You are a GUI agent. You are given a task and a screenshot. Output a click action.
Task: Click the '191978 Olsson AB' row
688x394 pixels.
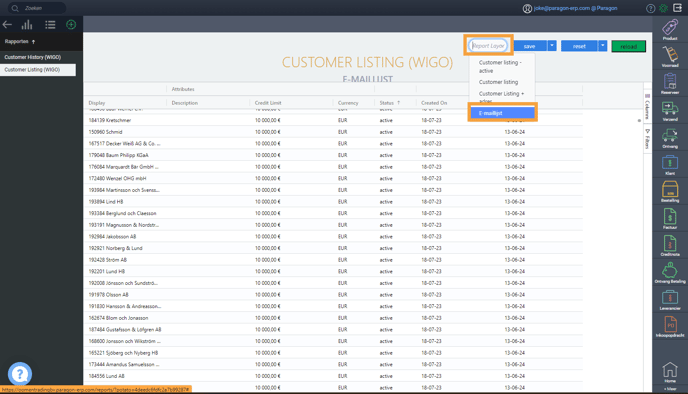point(333,294)
